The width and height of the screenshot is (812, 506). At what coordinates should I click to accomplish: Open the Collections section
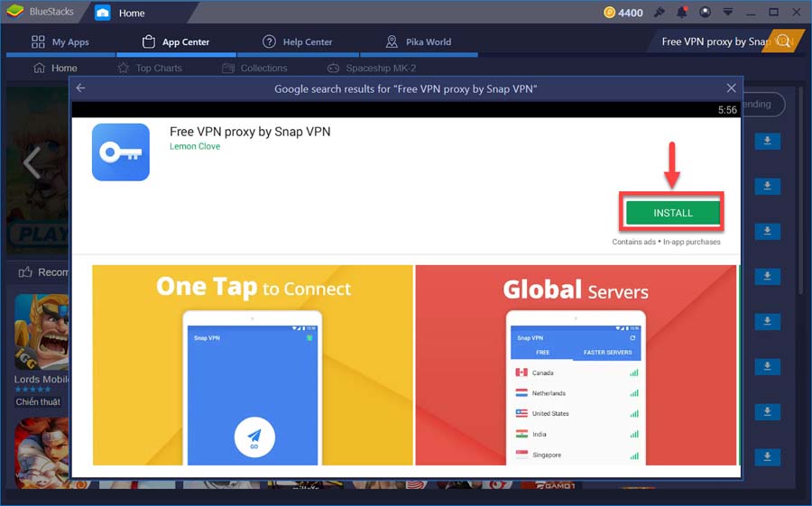pyautogui.click(x=254, y=68)
